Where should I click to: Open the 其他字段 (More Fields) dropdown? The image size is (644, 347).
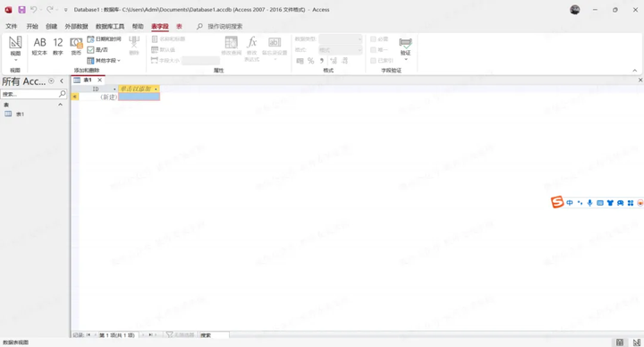coord(104,61)
